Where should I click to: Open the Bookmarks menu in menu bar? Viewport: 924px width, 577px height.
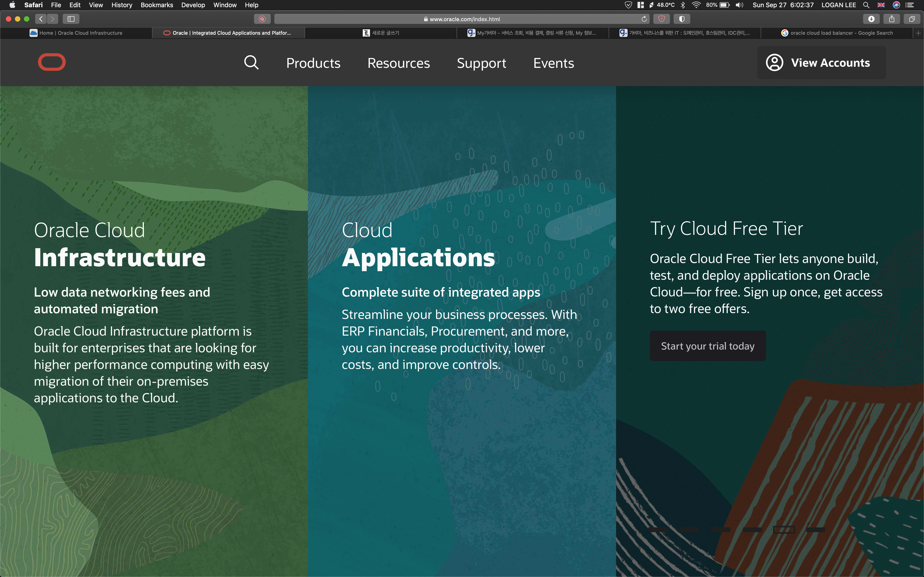[157, 5]
